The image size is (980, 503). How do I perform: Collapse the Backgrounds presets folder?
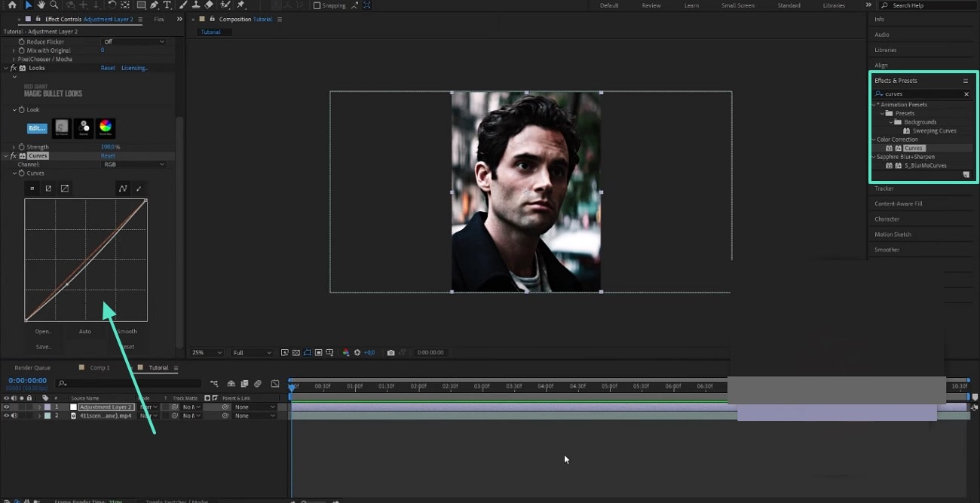[x=890, y=122]
